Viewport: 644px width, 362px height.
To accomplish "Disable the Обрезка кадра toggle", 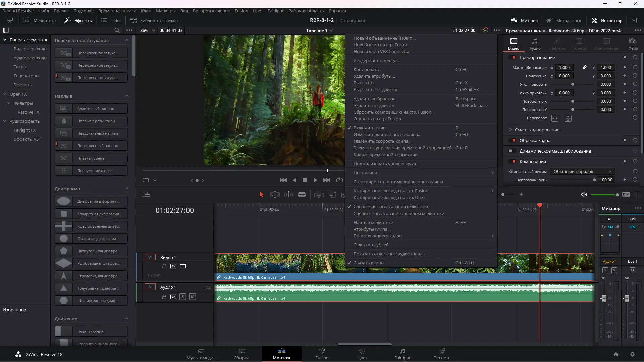I will coord(512,140).
